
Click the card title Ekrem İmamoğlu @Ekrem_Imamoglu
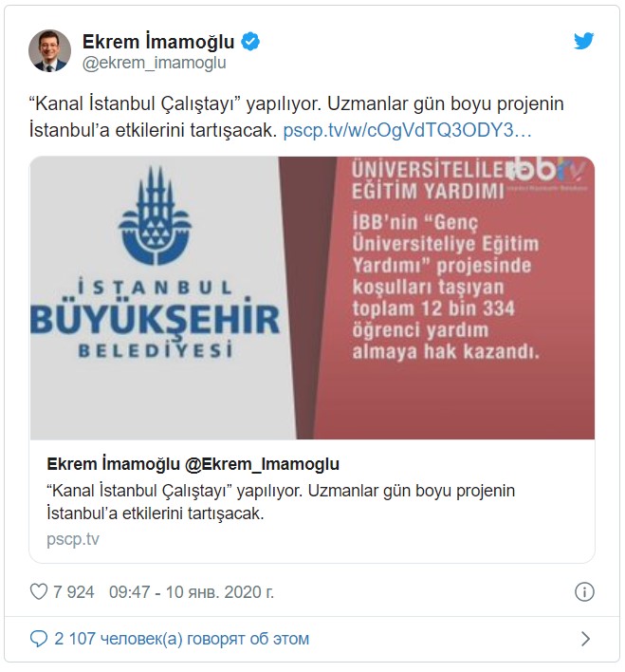point(193,464)
